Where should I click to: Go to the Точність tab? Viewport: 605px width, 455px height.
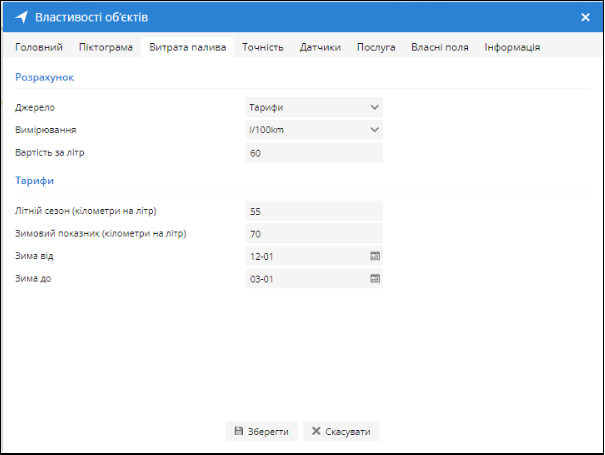pos(263,47)
